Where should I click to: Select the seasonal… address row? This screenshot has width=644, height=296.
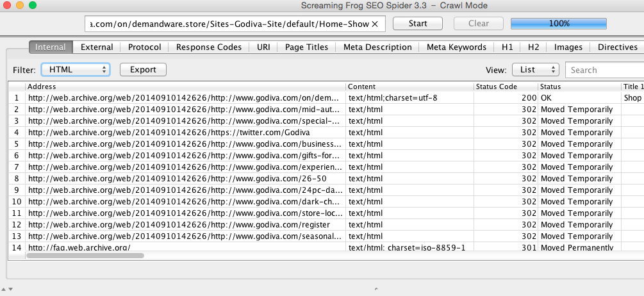186,236
